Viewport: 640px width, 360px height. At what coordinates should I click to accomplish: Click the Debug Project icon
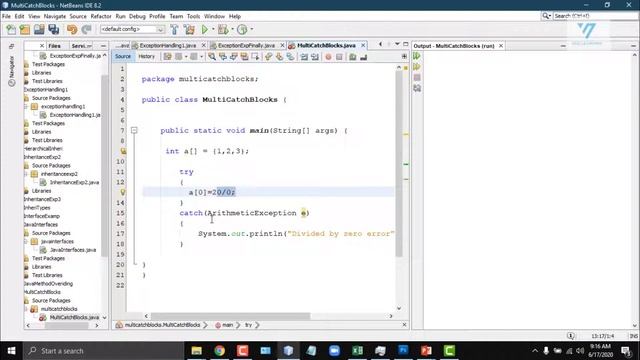(223, 29)
